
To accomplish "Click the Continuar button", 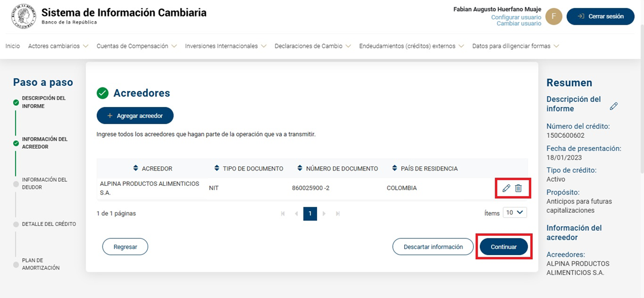I will [504, 247].
